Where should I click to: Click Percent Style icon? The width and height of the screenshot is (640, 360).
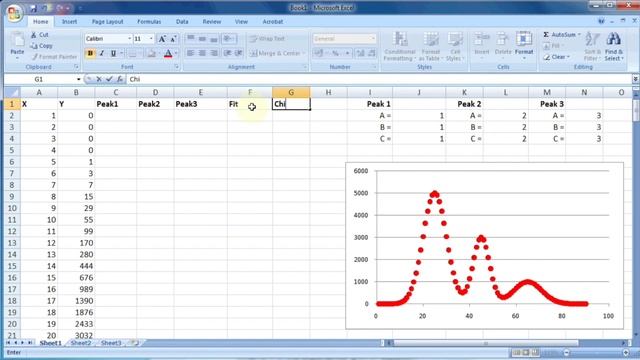[x=335, y=53]
